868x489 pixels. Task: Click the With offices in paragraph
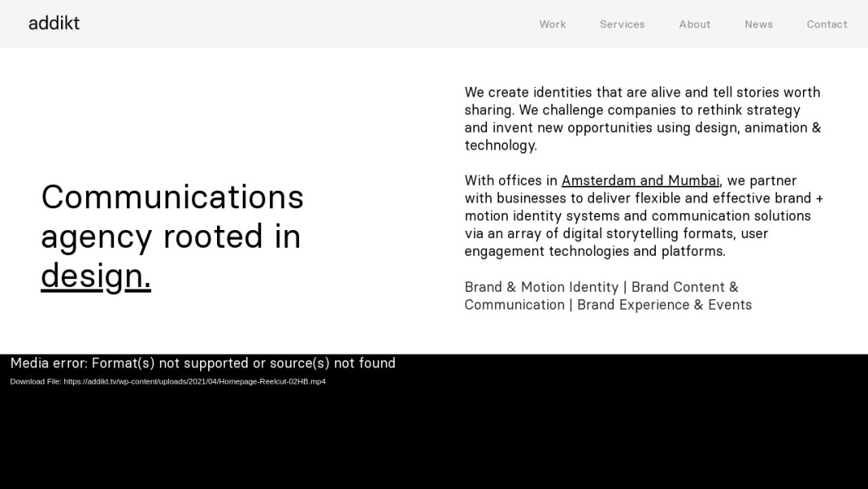(x=642, y=216)
